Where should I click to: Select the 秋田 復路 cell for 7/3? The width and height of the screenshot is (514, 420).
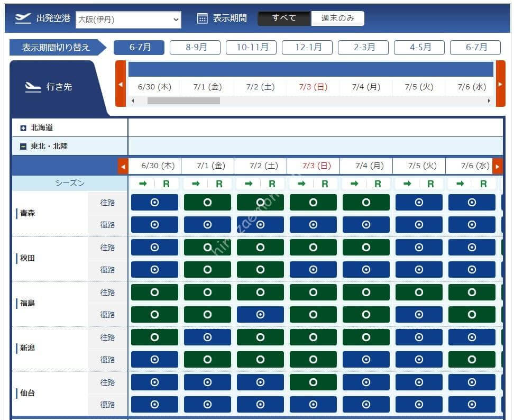(313, 269)
